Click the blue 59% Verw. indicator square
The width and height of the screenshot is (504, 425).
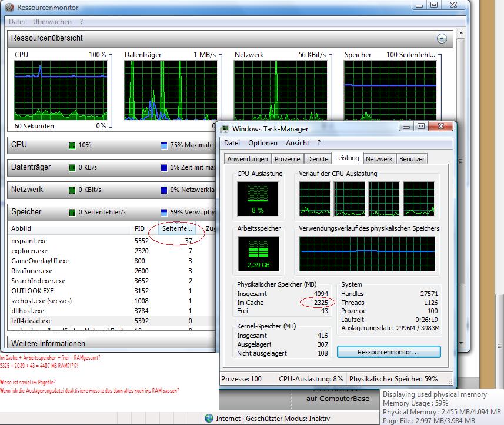point(163,213)
